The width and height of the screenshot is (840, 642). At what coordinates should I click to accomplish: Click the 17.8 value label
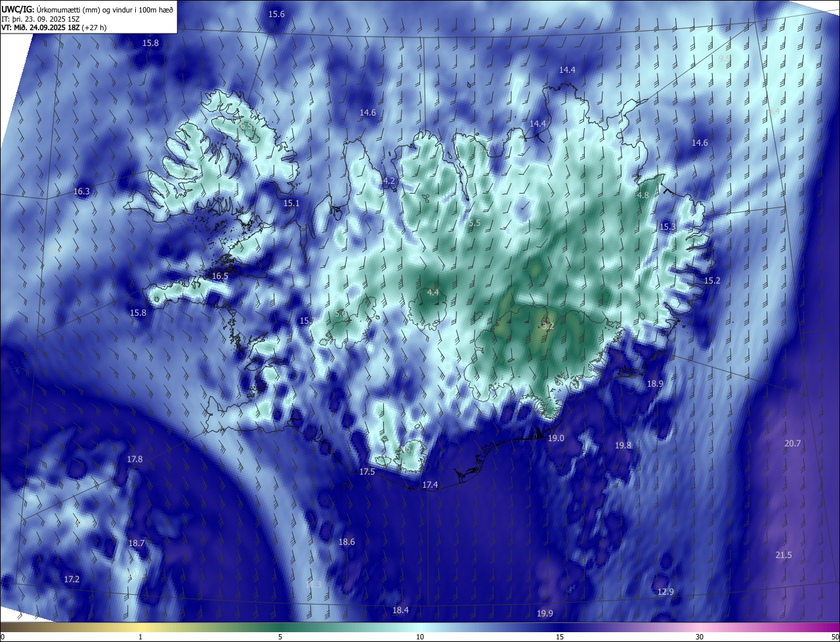(x=135, y=460)
